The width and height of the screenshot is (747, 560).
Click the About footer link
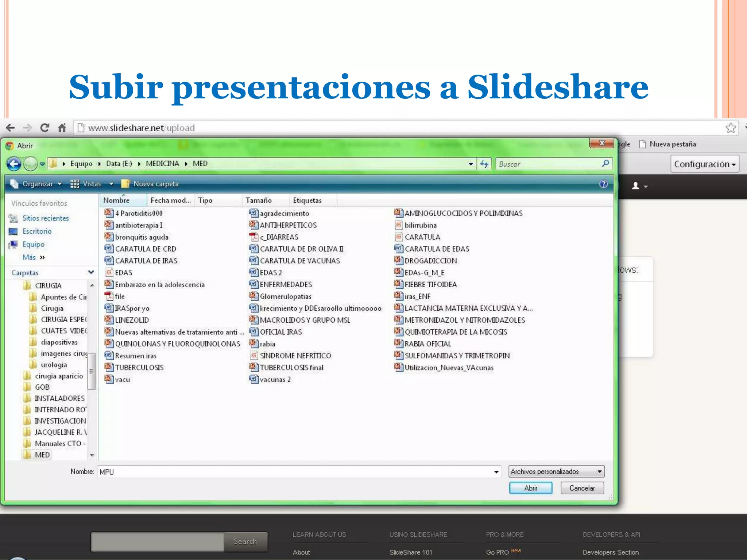[x=301, y=552]
